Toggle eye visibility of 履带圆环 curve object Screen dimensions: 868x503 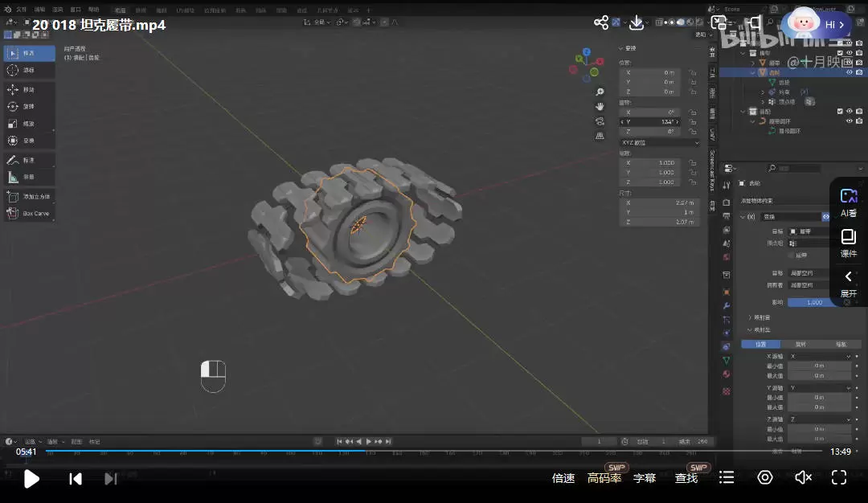850,121
